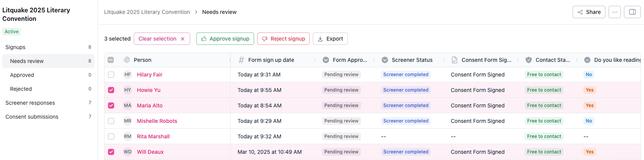Viewport: 644px width, 160px height.
Task: Go to Screener responses in the sidebar
Action: [30, 103]
